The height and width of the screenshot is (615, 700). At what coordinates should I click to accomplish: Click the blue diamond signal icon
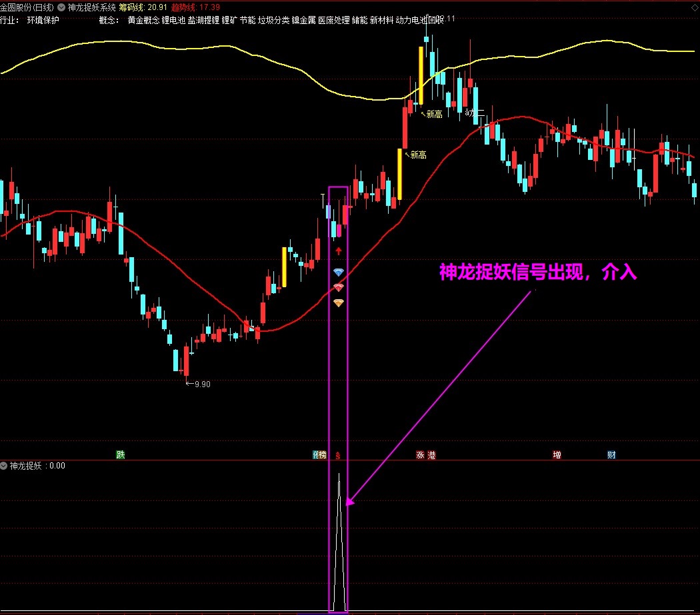339,272
